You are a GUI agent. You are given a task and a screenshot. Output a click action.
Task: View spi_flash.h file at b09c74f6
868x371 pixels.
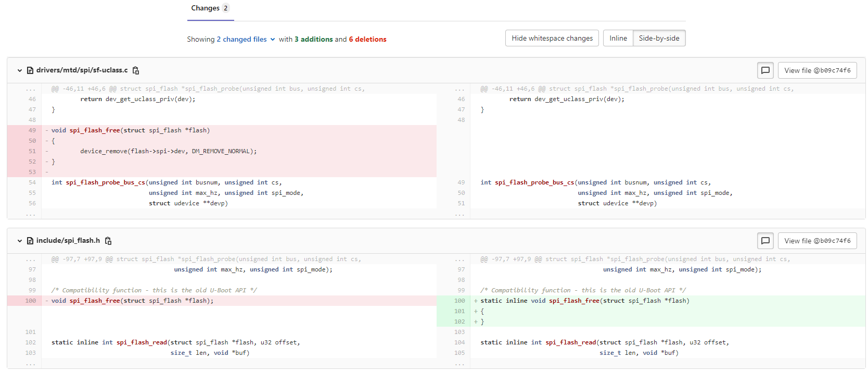(817, 241)
